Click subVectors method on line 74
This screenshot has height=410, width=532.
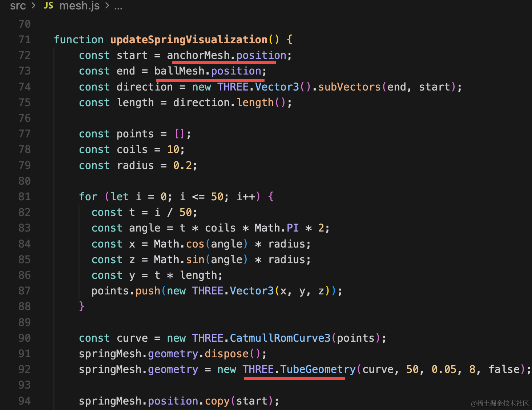[350, 87]
